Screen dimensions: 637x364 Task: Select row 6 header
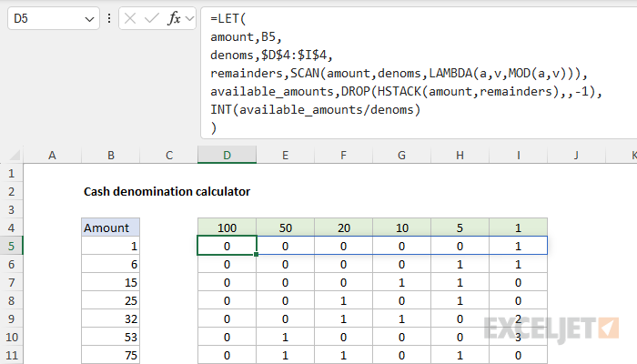[11, 264]
